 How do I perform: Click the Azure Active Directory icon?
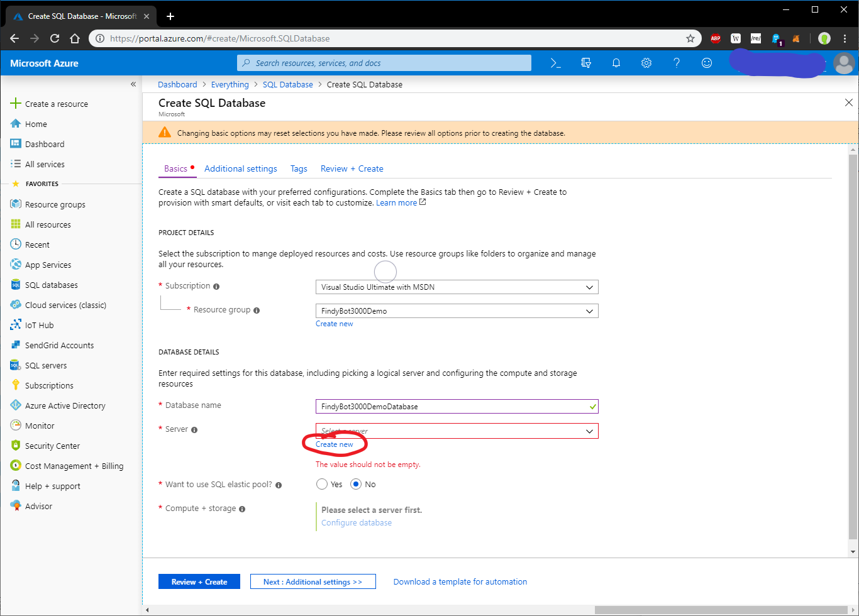point(16,405)
